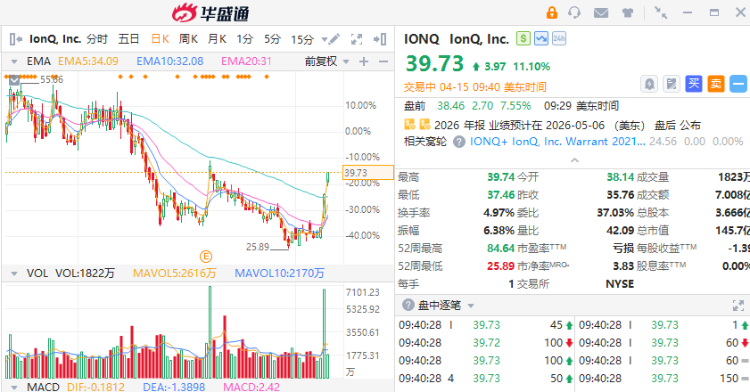Toggle the checkmark box at chart top-left

14,80
